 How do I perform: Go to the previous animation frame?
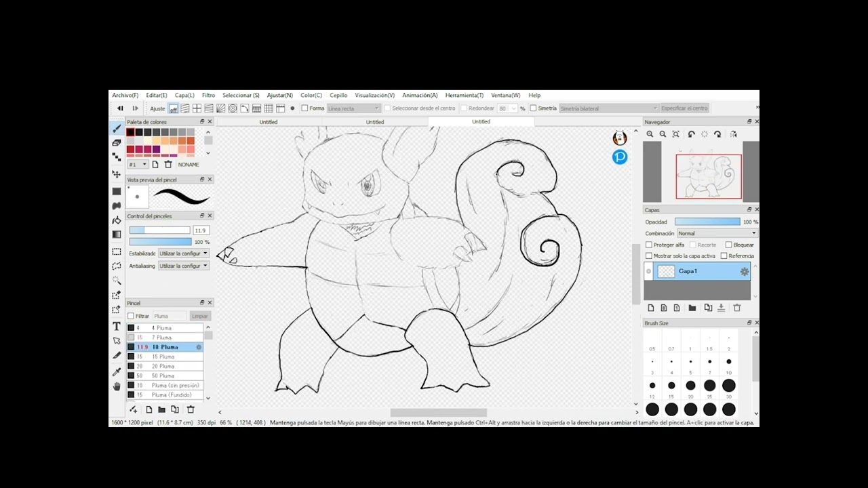pos(120,108)
